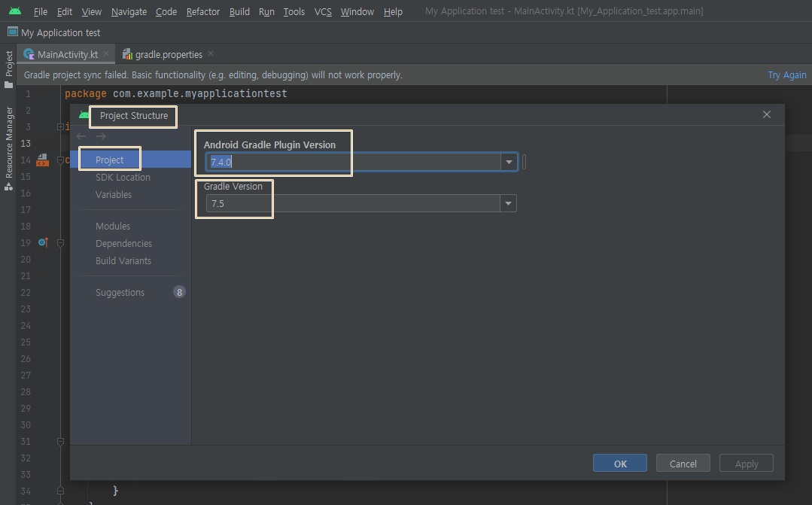Click the Apply button
This screenshot has width=812, height=505.
pos(747,463)
